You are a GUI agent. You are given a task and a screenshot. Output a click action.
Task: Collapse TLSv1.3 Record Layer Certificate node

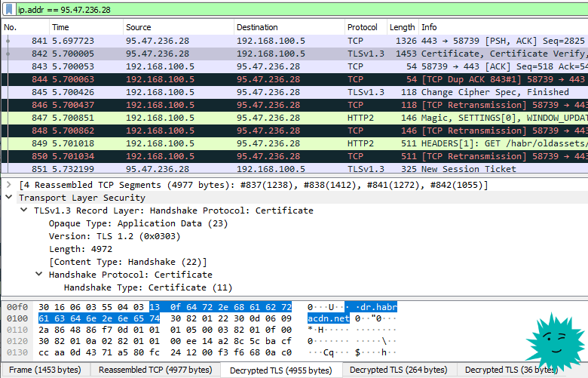click(24, 211)
